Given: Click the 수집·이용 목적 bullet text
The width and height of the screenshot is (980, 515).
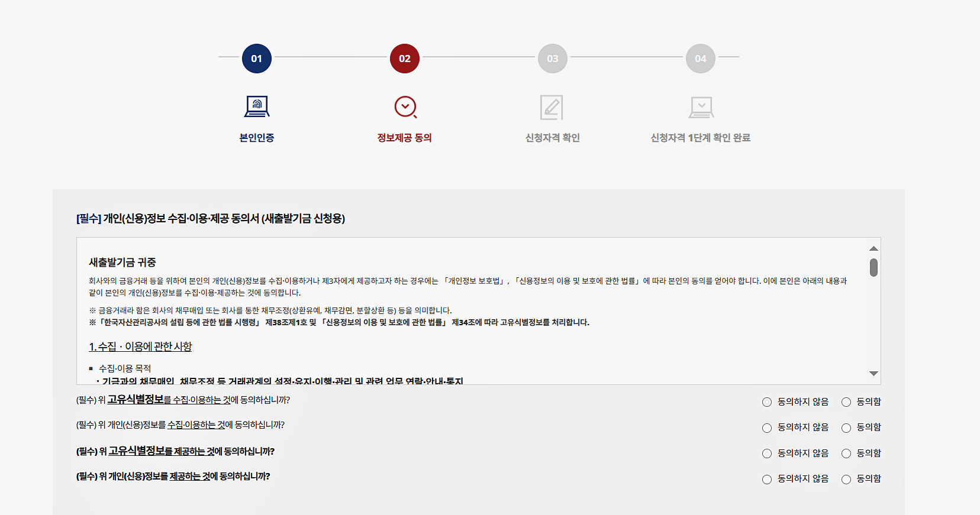Looking at the screenshot, I should [125, 368].
